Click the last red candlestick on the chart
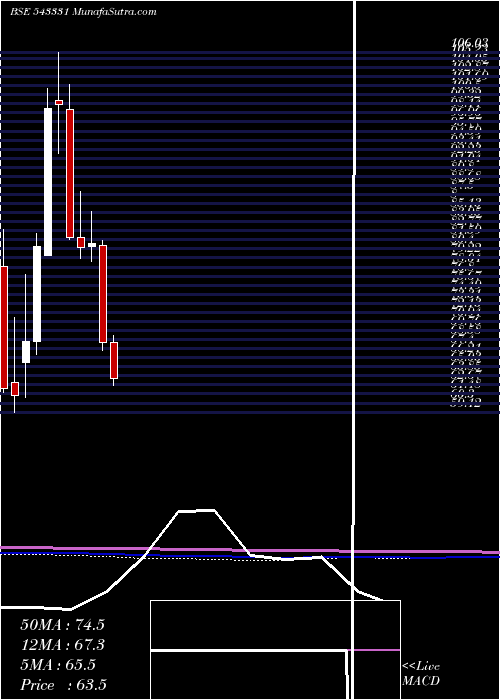500x700 pixels. click(x=114, y=361)
